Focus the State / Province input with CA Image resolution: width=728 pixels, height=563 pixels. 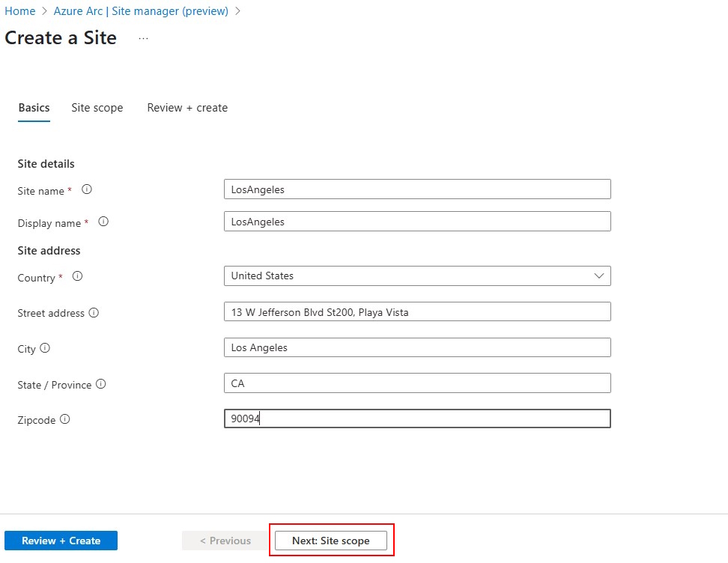(417, 383)
